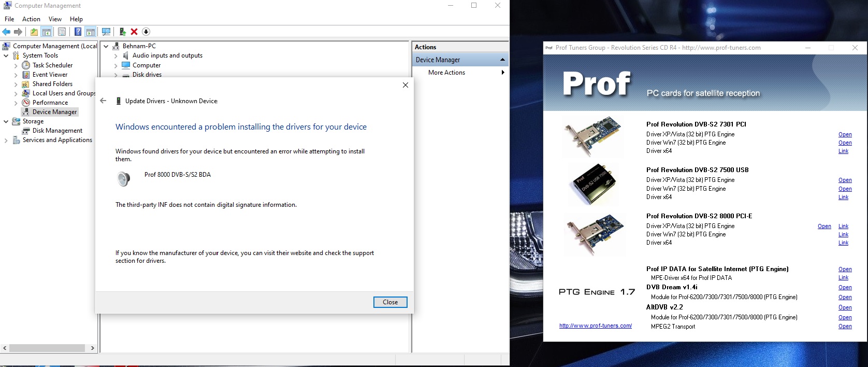Select Disk Management in the console tree

57,131
